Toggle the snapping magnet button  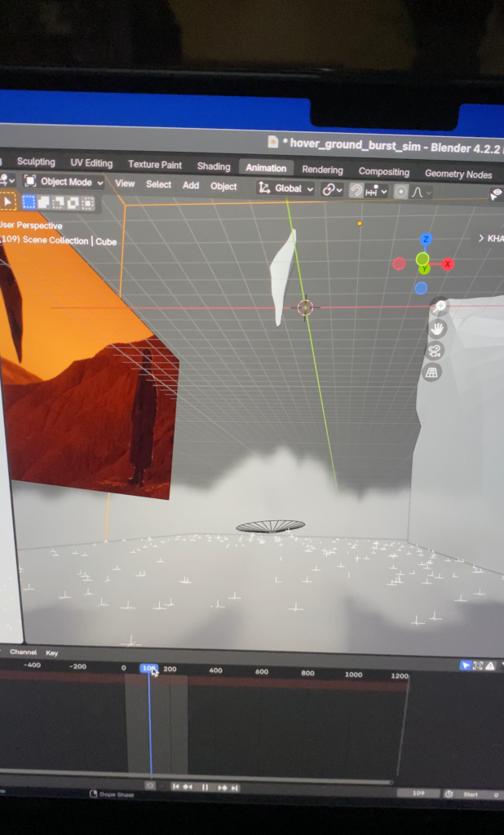[356, 190]
